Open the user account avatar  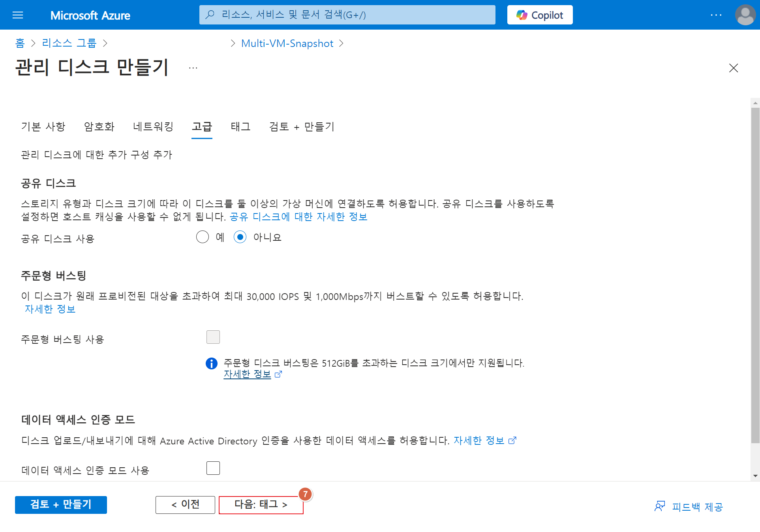[745, 15]
